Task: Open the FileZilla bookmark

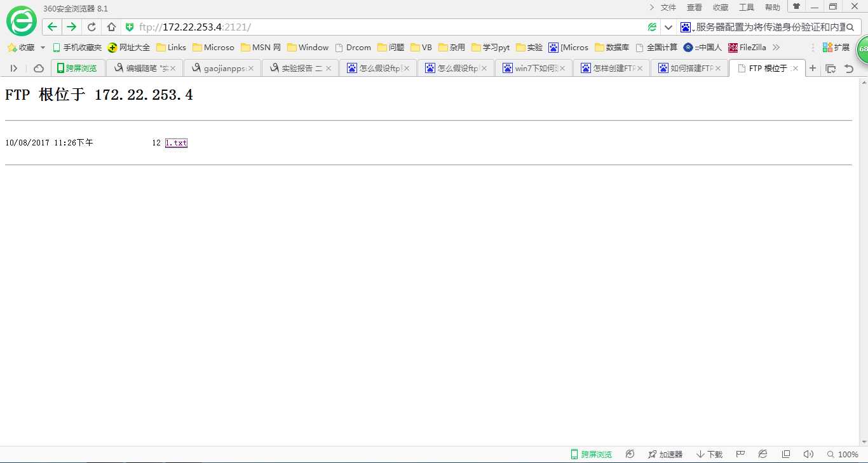Action: tap(747, 48)
